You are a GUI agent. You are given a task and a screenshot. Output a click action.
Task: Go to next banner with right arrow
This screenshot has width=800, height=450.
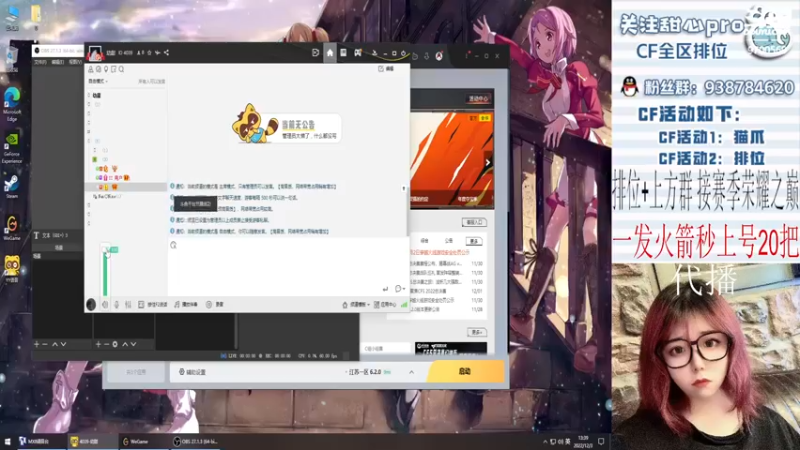(x=488, y=163)
